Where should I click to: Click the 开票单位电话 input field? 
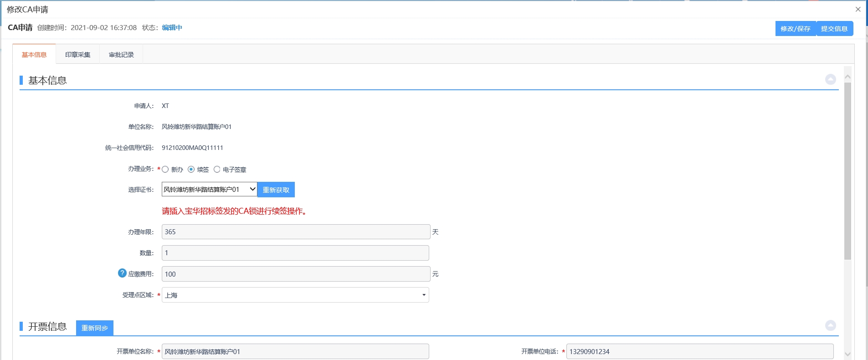pyautogui.click(x=699, y=351)
